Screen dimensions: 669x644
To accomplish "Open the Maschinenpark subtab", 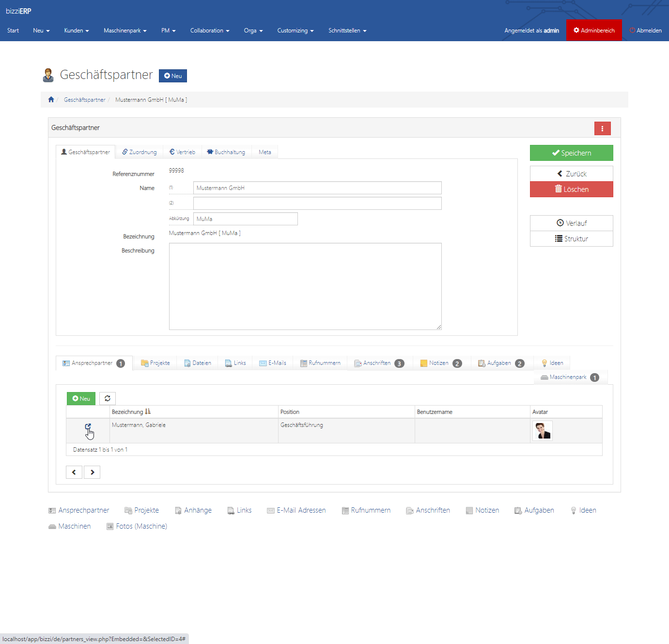I will 570,377.
